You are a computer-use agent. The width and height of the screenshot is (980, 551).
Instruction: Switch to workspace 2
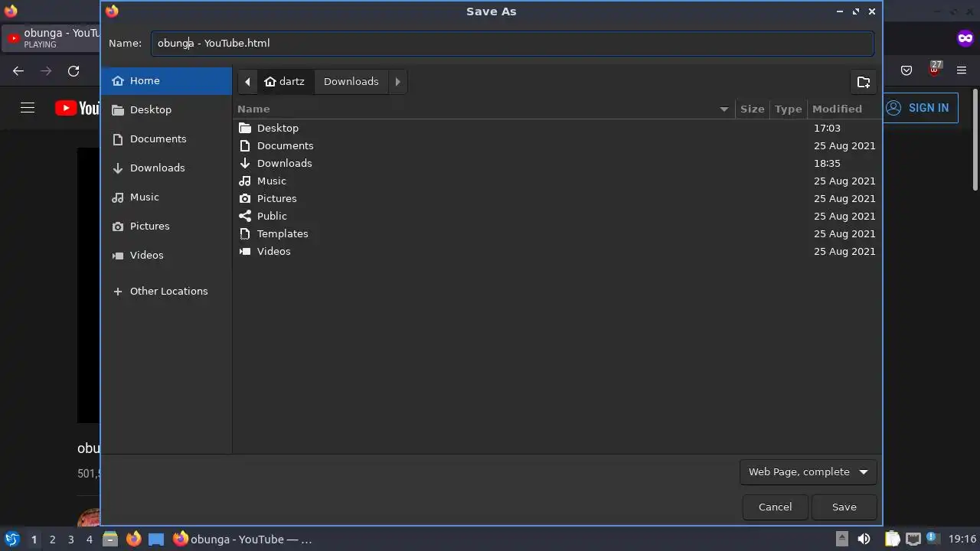pos(52,540)
